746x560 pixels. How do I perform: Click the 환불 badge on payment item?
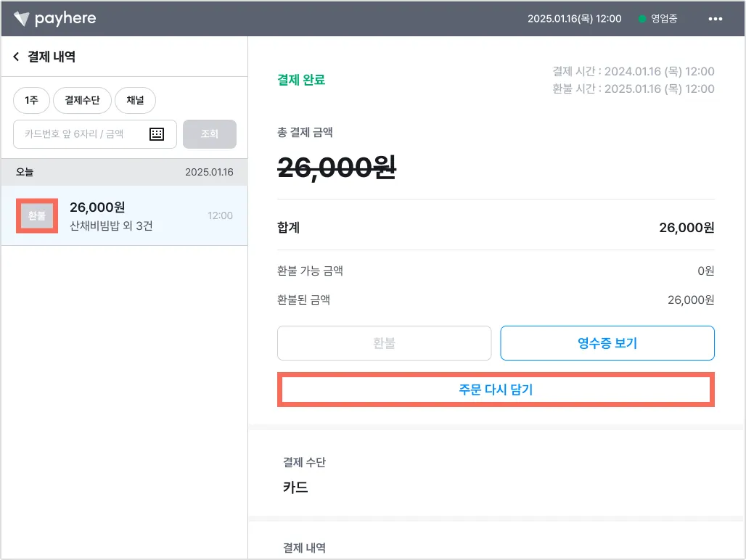click(37, 215)
